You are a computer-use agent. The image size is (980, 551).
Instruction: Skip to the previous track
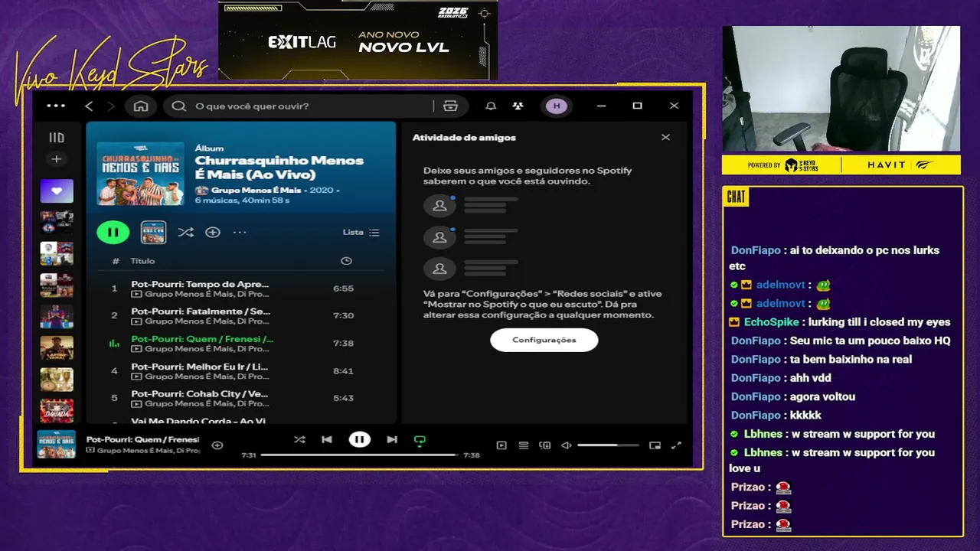click(327, 440)
